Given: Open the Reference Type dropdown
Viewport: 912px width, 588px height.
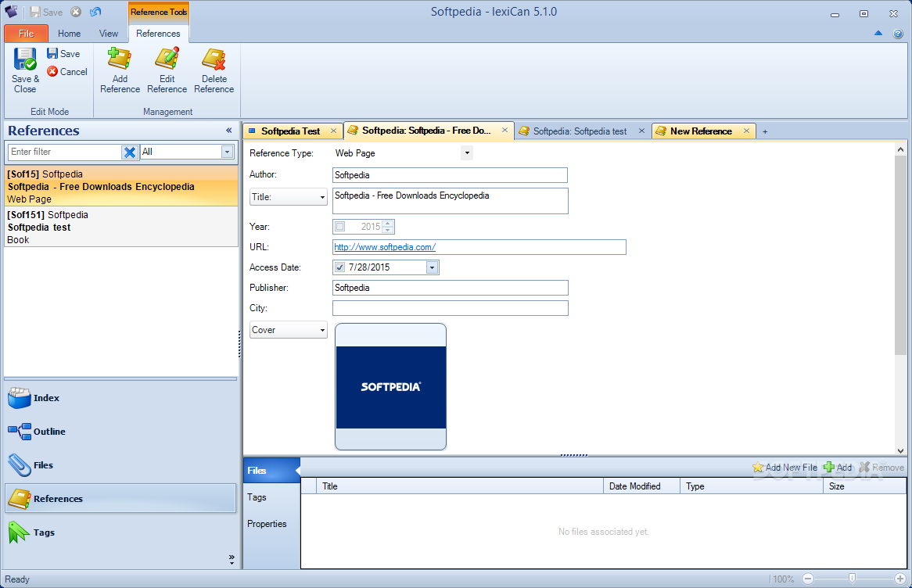Looking at the screenshot, I should tap(466, 153).
